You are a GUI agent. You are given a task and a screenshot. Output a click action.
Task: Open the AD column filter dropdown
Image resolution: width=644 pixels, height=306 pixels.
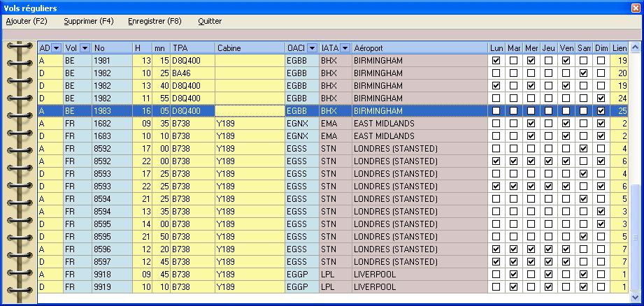tap(57, 48)
